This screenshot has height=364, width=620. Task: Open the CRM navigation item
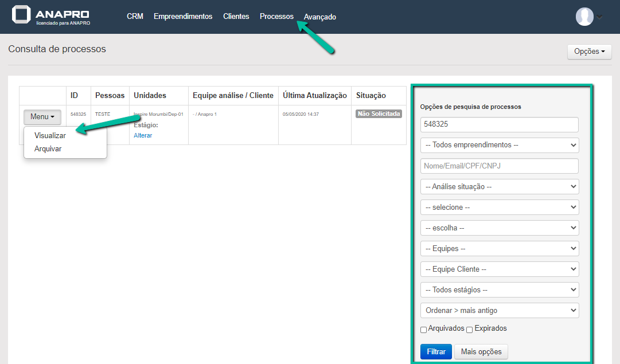[x=135, y=17]
